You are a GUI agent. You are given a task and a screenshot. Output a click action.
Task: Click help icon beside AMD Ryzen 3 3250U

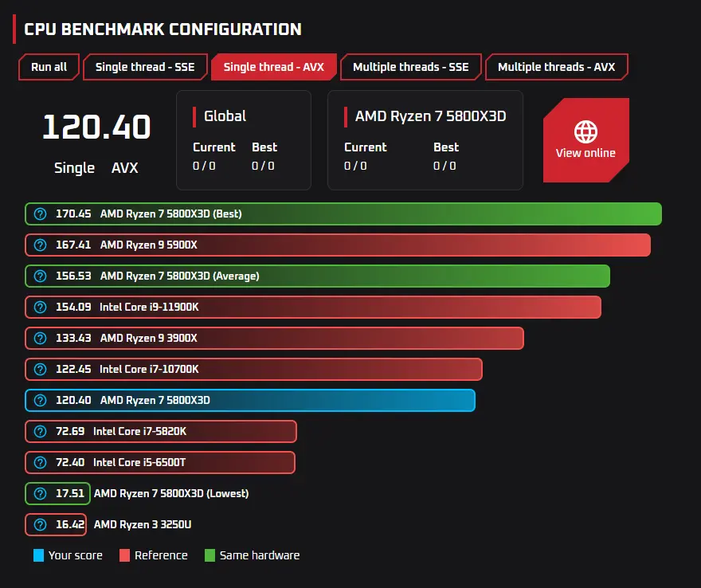[x=41, y=524]
